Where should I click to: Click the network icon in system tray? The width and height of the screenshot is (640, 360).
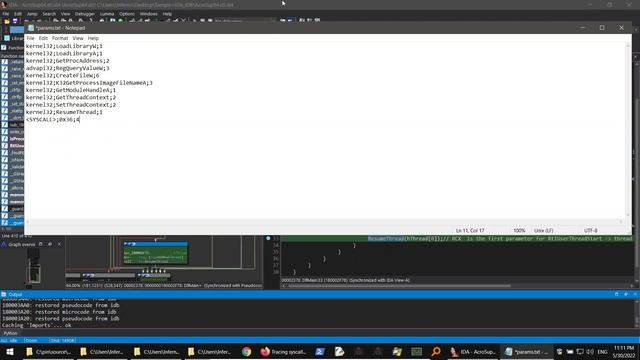[x=580, y=352]
